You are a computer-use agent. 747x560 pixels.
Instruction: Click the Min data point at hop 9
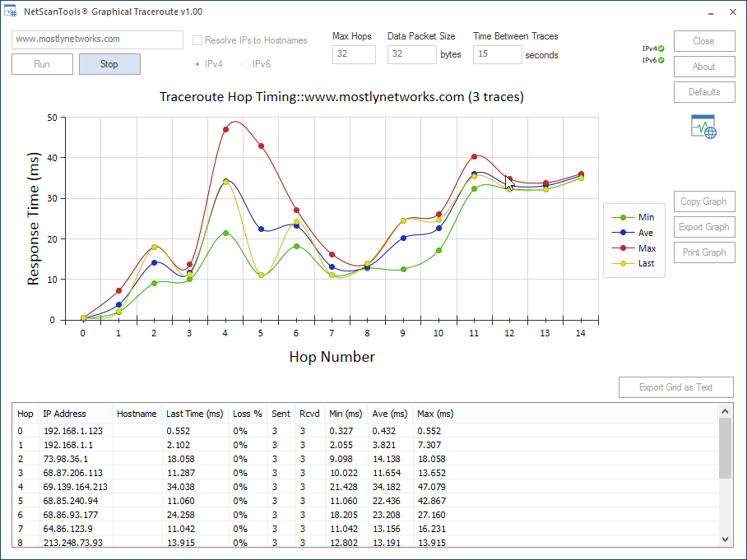tap(403, 270)
